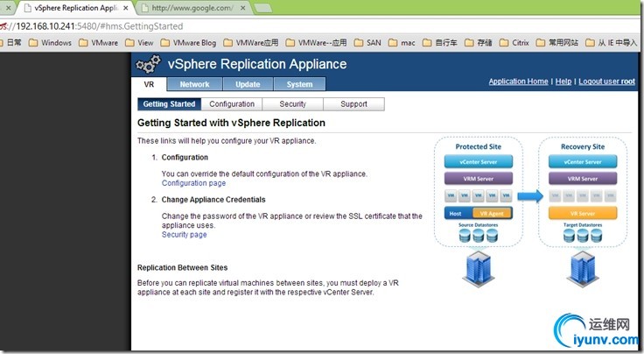Open the Support sub-tab
The width and height of the screenshot is (644, 354).
(353, 104)
